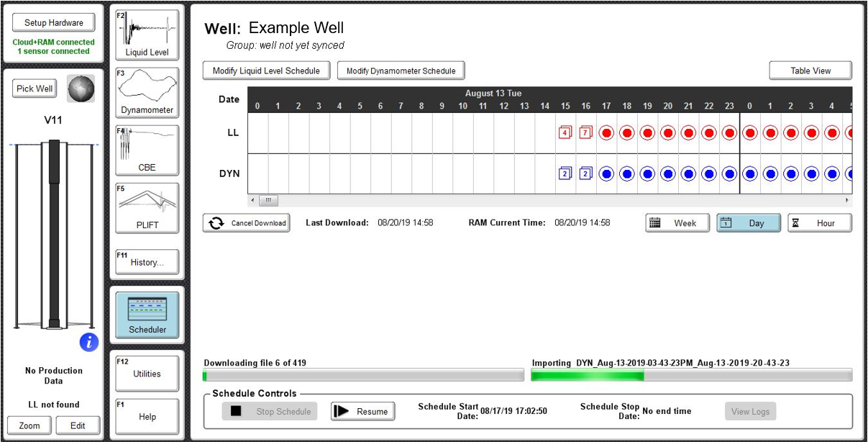Click the Table View button
This screenshot has height=442, width=868.
(x=810, y=71)
